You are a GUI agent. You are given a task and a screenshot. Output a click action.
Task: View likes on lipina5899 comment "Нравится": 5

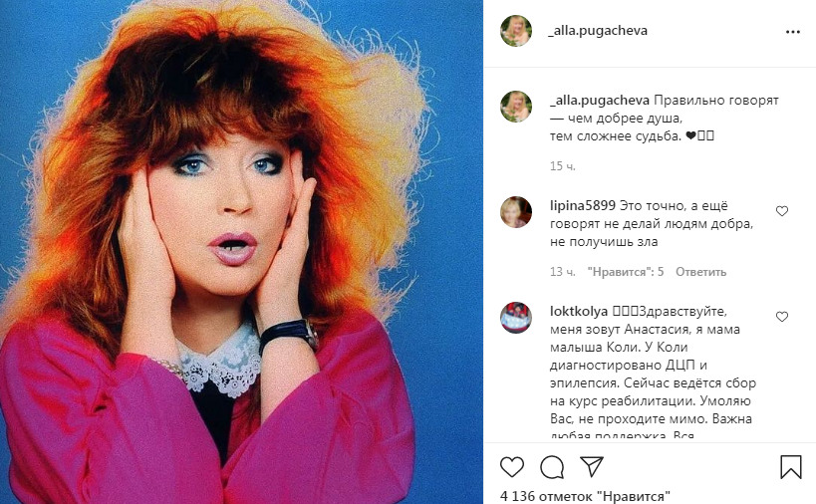click(626, 272)
